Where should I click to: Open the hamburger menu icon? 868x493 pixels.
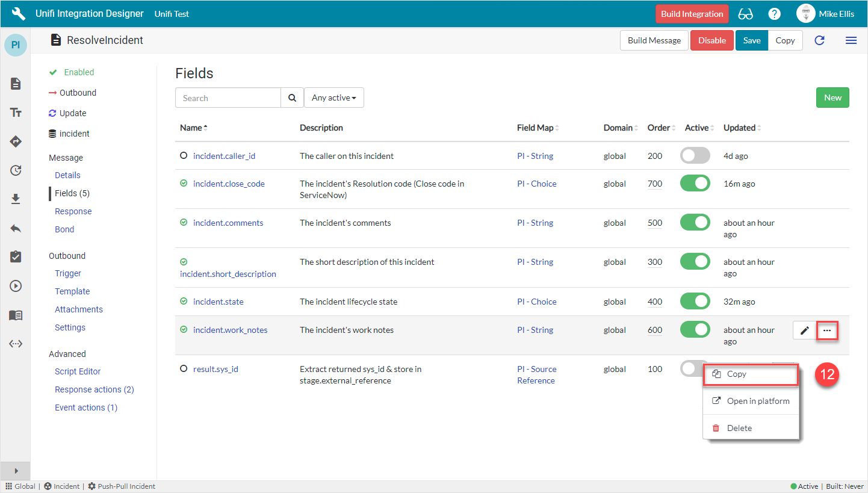(851, 40)
